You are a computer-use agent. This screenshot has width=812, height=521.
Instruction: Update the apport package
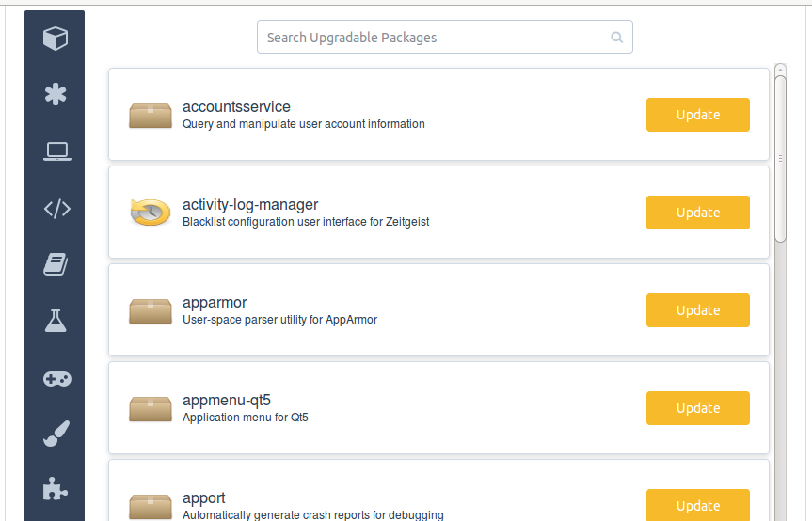point(697,505)
